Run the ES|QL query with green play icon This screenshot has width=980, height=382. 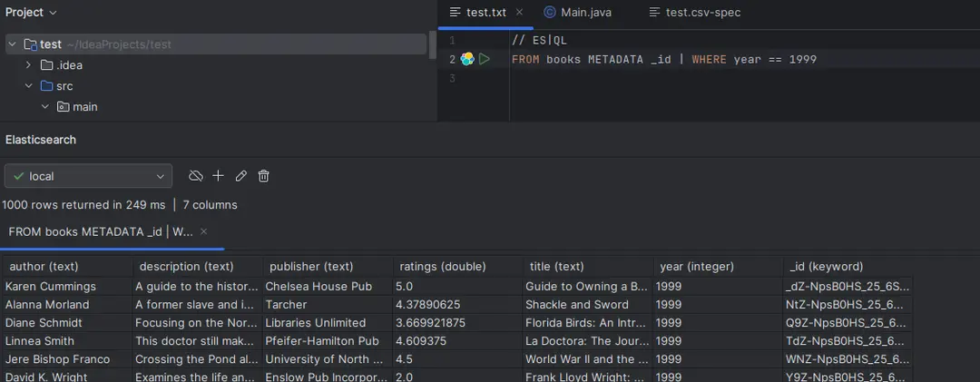[x=485, y=59]
